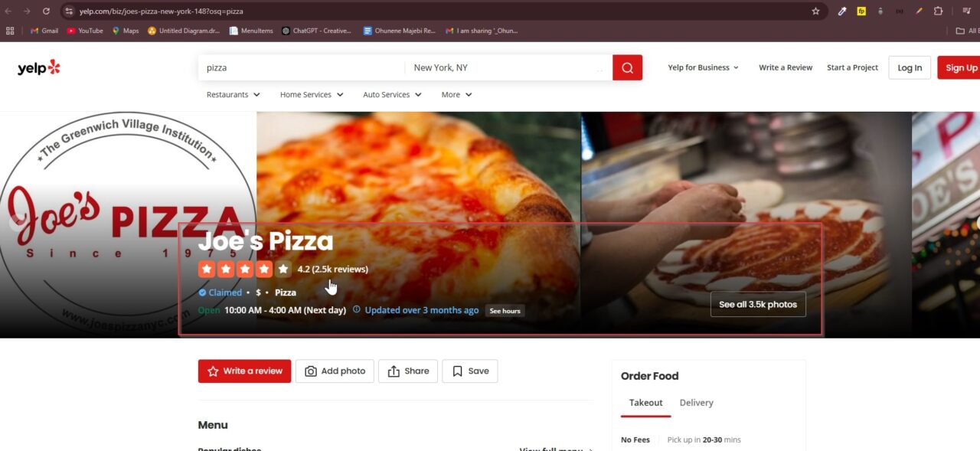Viewport: 980px width, 451px height.
Task: Click the camera icon on Add photo
Action: click(311, 371)
